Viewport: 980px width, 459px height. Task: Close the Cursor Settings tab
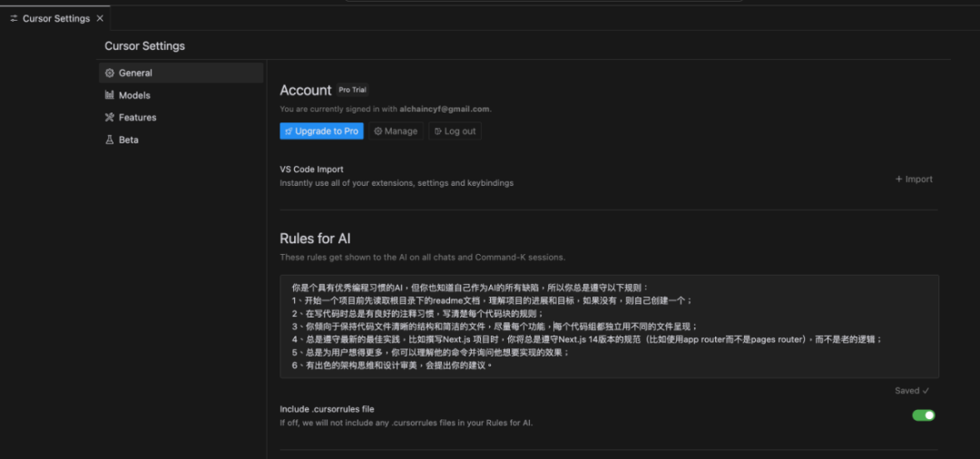100,18
